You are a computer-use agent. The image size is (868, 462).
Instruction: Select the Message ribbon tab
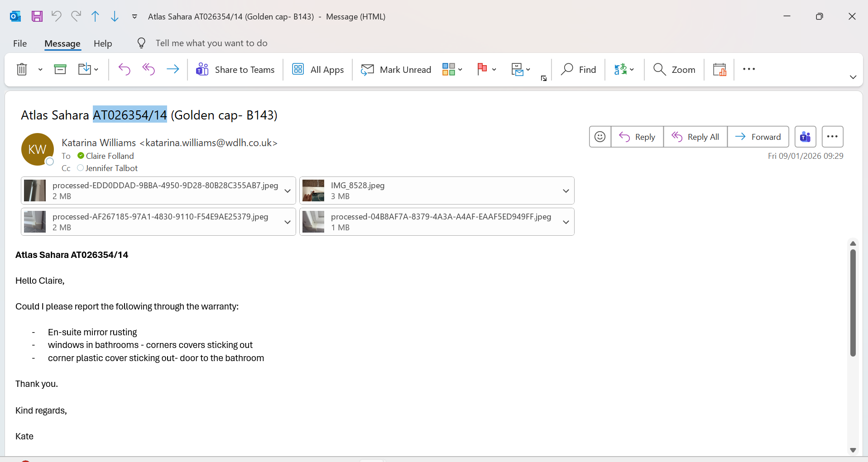pyautogui.click(x=62, y=43)
